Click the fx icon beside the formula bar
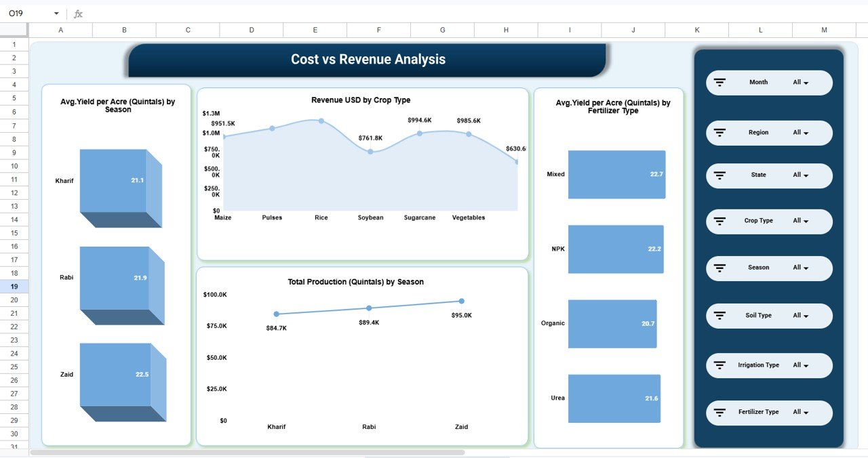The height and width of the screenshot is (458, 868). tap(77, 13)
